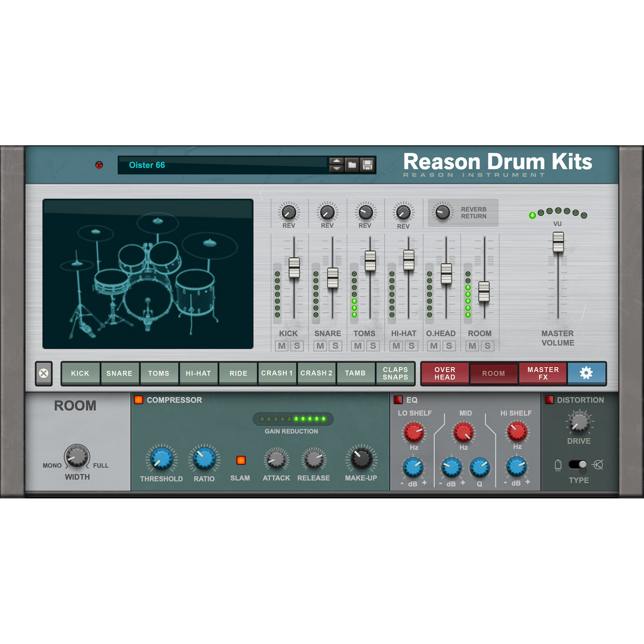Select the Crash 1 pad button
The width and height of the screenshot is (644, 644).
point(277,373)
